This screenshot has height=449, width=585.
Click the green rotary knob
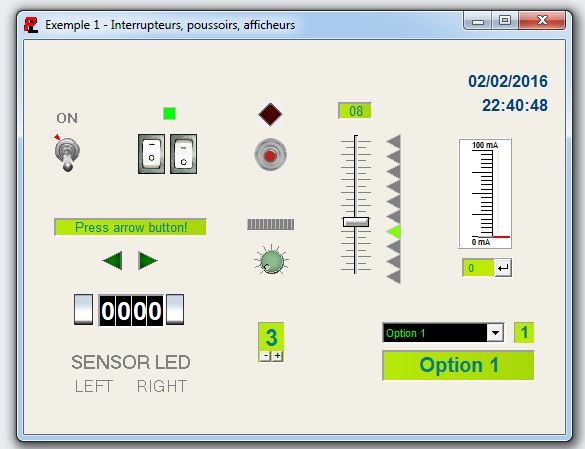point(272,261)
